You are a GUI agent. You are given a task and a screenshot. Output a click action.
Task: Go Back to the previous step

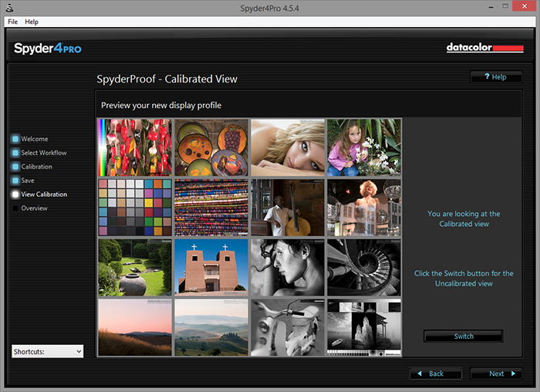coord(435,373)
